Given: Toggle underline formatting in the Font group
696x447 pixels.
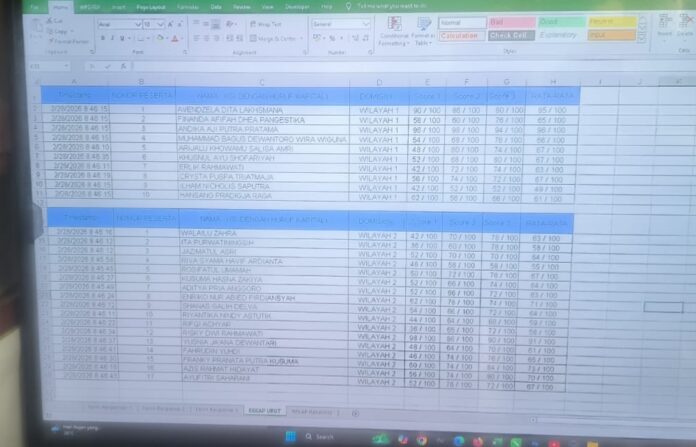Looking at the screenshot, I should [x=125, y=38].
